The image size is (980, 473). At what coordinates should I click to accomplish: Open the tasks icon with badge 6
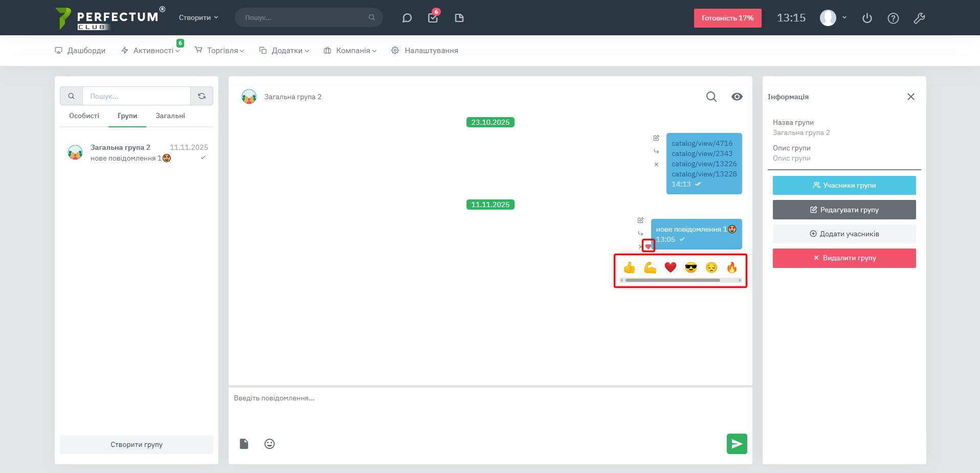coord(433,18)
